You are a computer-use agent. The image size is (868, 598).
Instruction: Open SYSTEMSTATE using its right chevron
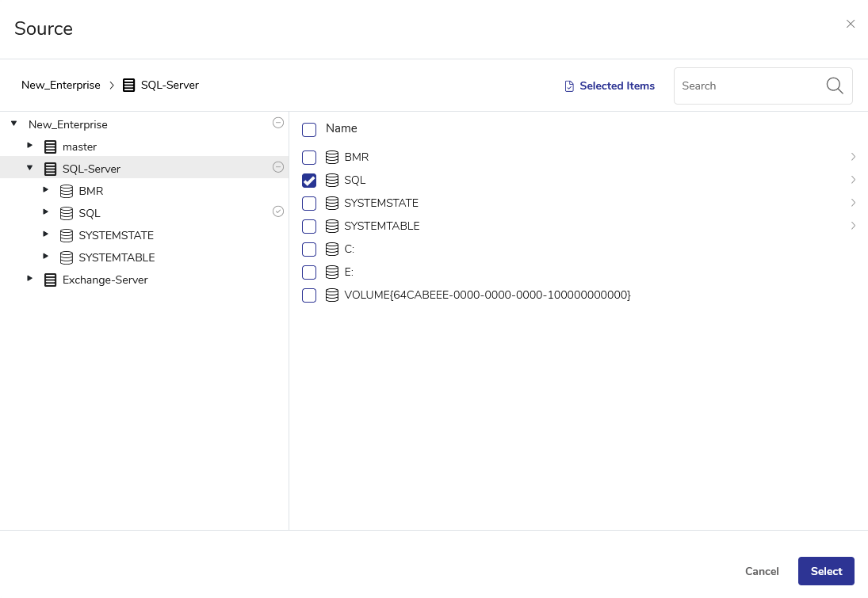tap(853, 203)
